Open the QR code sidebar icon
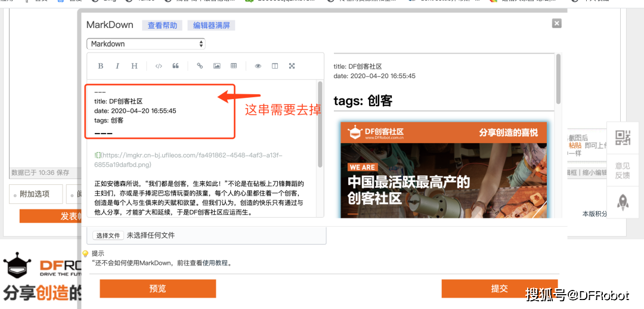This screenshot has height=309, width=644. click(x=623, y=138)
